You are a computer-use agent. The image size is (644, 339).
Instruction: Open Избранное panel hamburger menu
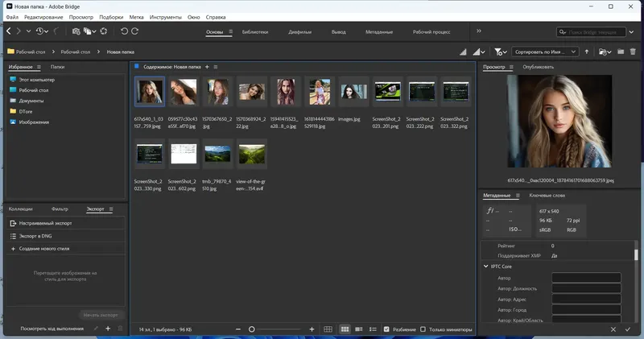(x=39, y=67)
